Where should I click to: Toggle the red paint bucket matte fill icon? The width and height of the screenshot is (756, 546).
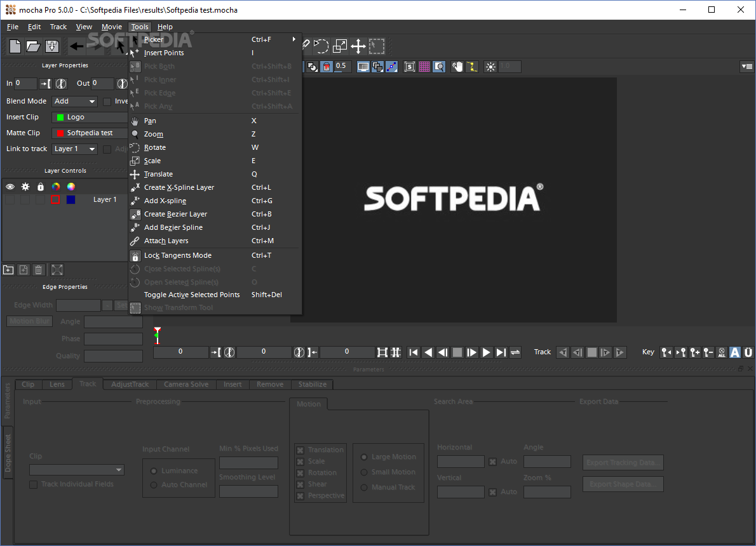click(x=327, y=67)
